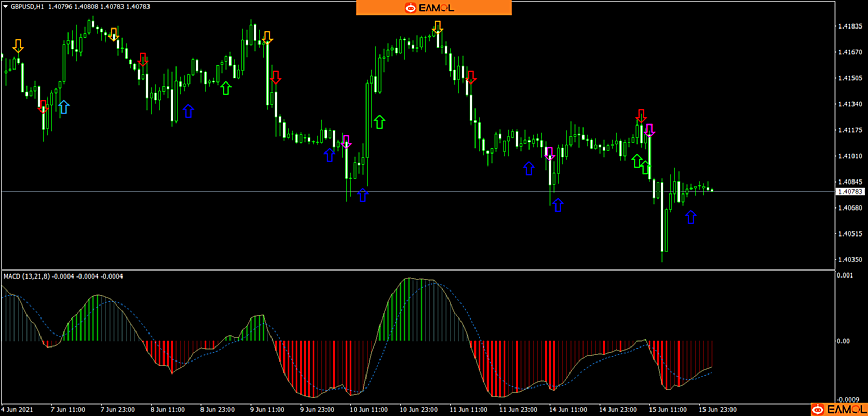Image resolution: width=868 pixels, height=416 pixels.
Task: Click the "10 Jun 11:00" time axis label
Action: click(368, 410)
